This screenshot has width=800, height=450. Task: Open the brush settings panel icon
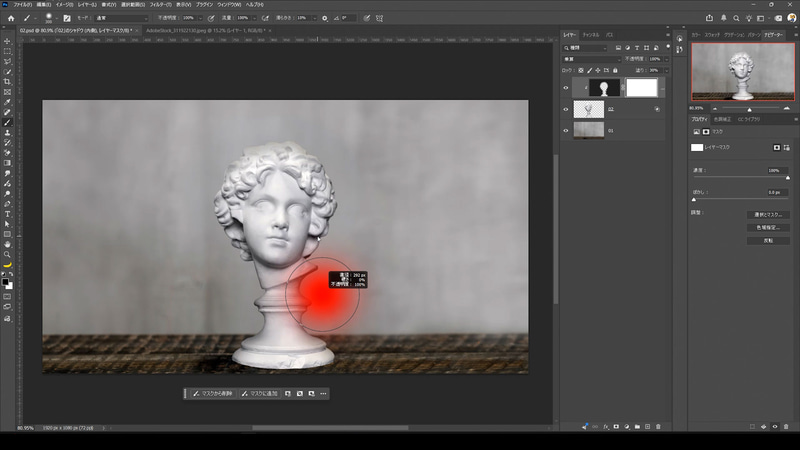click(67, 18)
